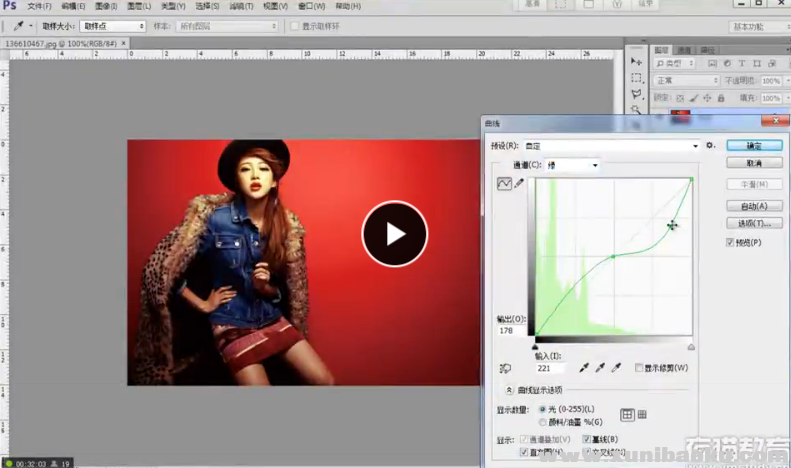Pick the white point eyedropper
The height and width of the screenshot is (468, 791).
pyautogui.click(x=616, y=369)
